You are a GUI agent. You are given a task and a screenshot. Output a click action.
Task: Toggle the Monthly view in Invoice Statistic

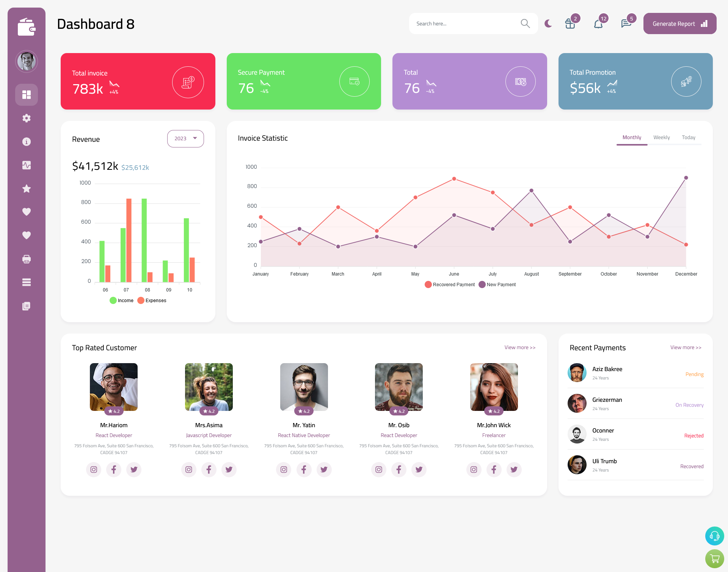coord(632,137)
